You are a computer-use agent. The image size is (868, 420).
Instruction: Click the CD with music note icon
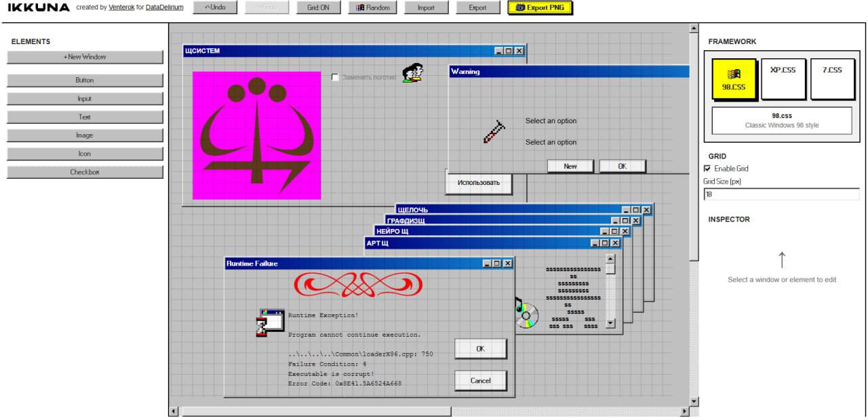(x=524, y=314)
